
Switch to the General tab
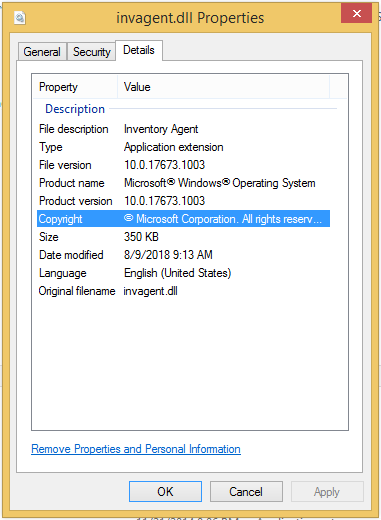click(x=42, y=52)
